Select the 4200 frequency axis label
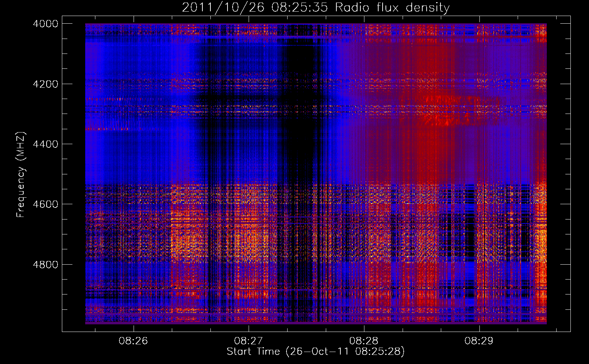 [x=46, y=84]
